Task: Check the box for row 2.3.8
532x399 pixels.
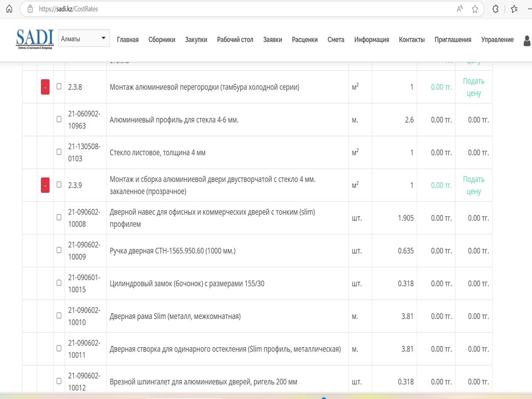Action: coord(59,86)
